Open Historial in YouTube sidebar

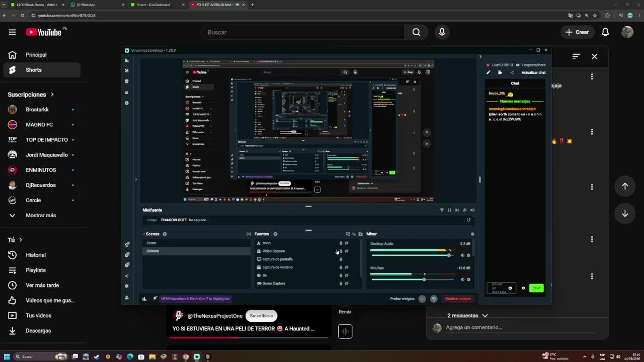point(42,255)
